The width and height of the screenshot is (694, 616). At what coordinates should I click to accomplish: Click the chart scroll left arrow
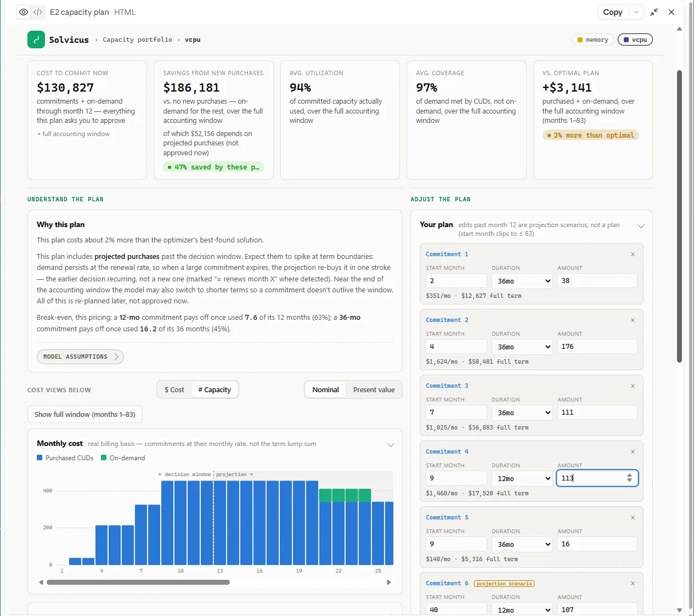[x=41, y=583]
